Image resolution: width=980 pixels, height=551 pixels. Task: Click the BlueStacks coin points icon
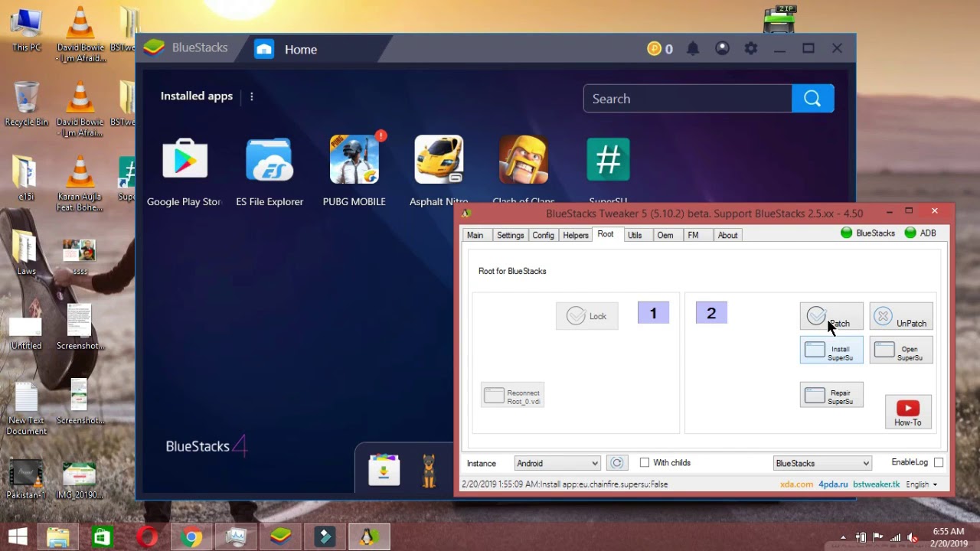(x=654, y=49)
